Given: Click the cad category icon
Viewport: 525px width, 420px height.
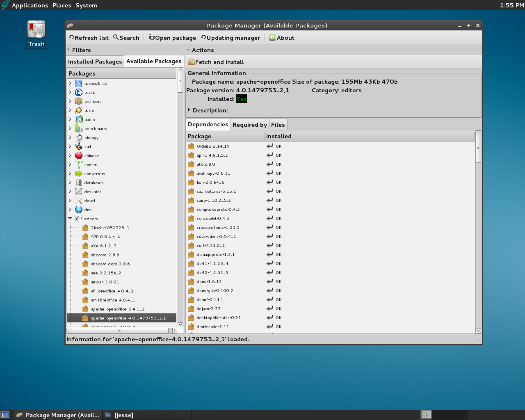Looking at the screenshot, I should click(79, 146).
